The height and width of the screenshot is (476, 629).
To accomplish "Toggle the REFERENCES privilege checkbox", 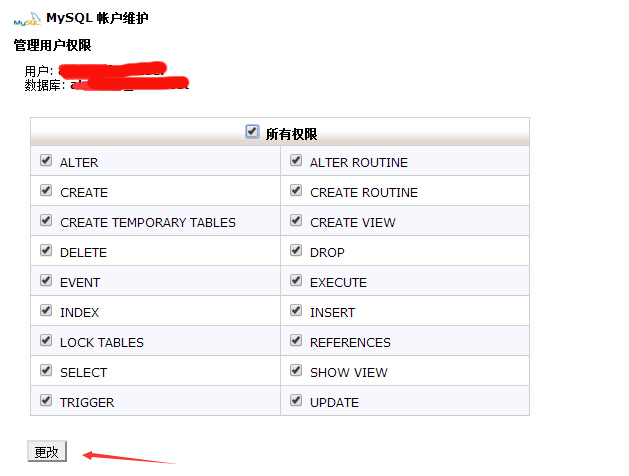I will coord(296,340).
